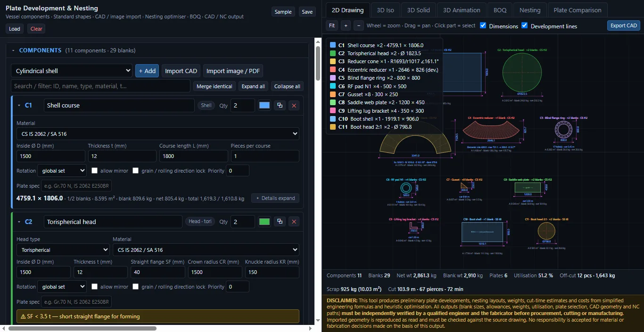Click the Export CAD button

pyautogui.click(x=624, y=25)
